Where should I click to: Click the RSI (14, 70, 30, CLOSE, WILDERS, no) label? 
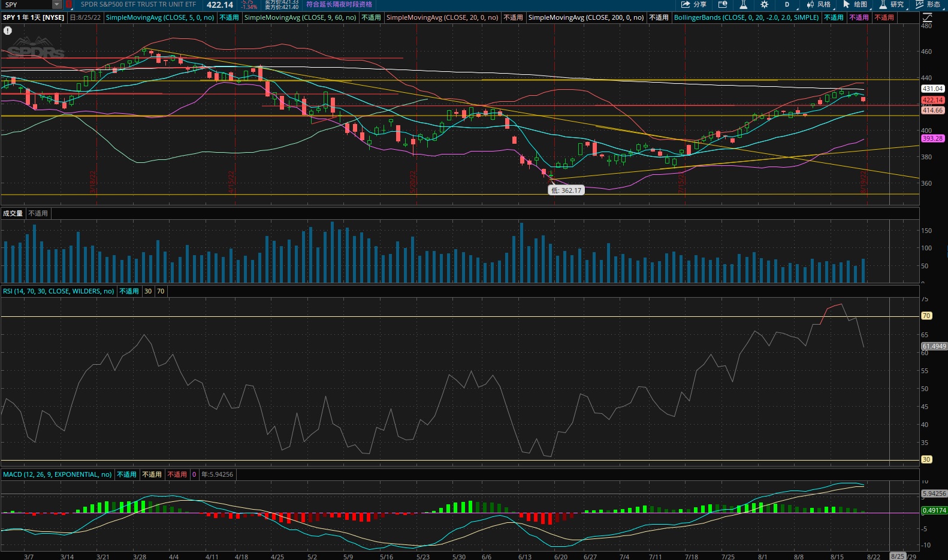[58, 291]
